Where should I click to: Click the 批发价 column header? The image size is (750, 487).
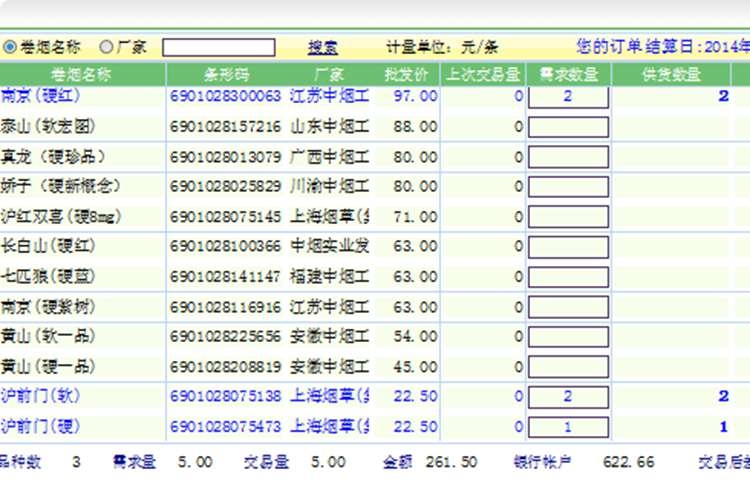tap(406, 74)
